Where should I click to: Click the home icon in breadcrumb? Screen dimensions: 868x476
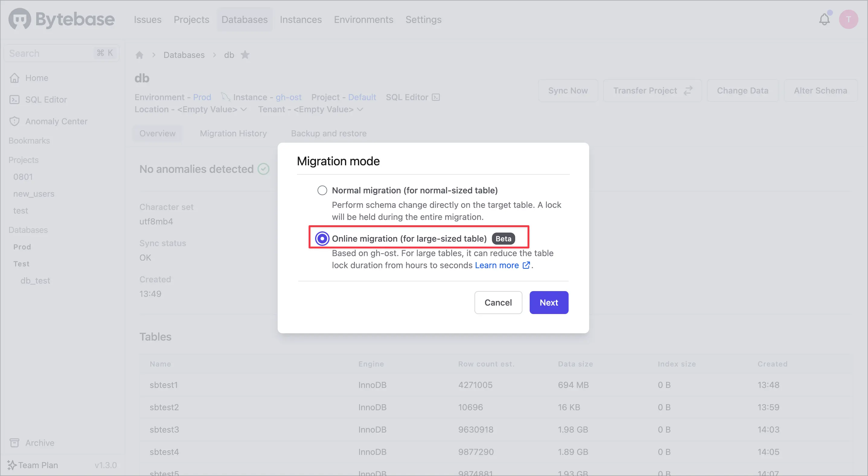click(x=139, y=55)
